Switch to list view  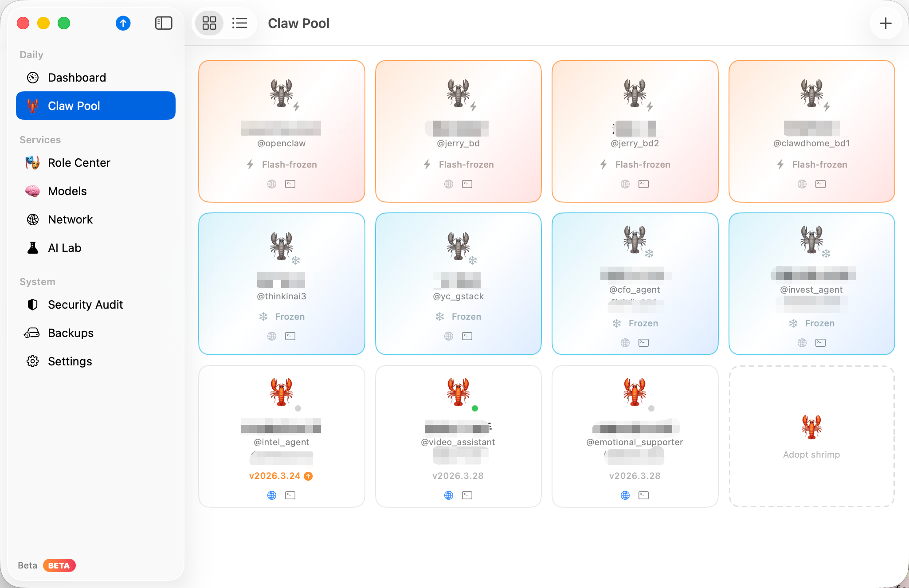point(240,23)
